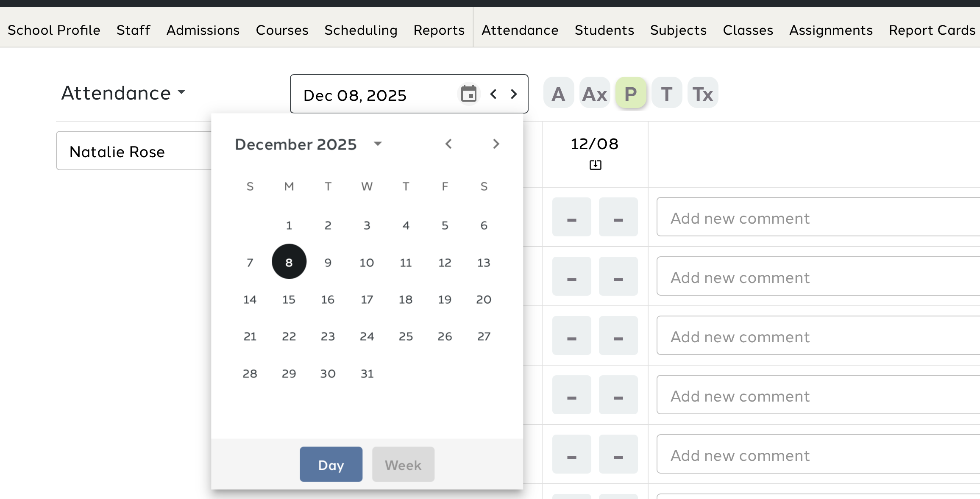Toggle the highlighted 'P' present code
This screenshot has height=499, width=980.
point(630,93)
